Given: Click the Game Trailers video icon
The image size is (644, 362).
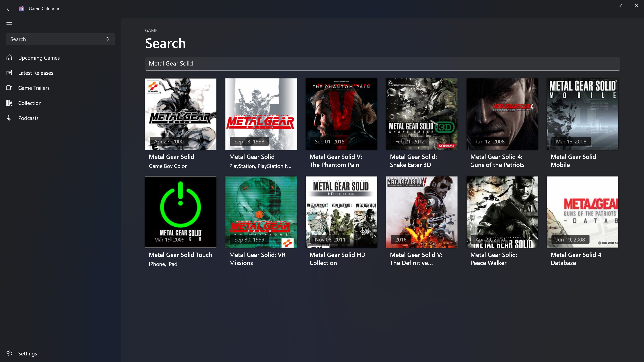Looking at the screenshot, I should click(9, 88).
